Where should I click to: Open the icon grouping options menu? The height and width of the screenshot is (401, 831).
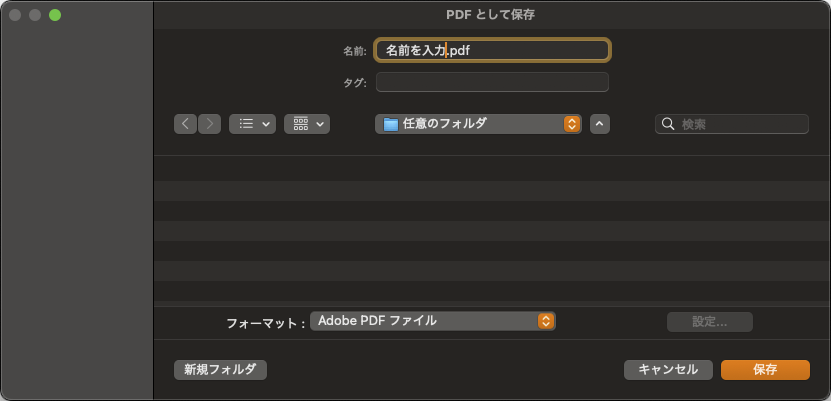pyautogui.click(x=307, y=124)
